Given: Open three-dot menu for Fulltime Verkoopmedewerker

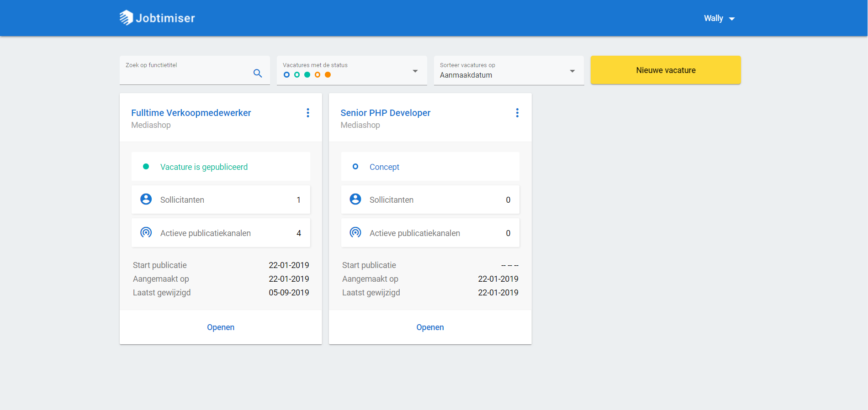Looking at the screenshot, I should click(x=308, y=113).
